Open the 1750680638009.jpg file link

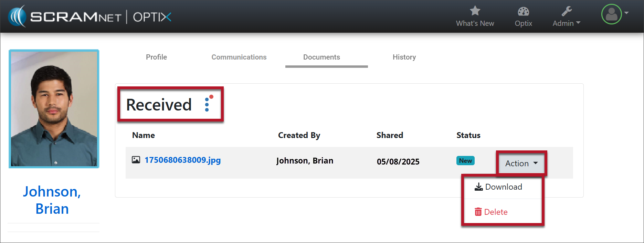coord(182,160)
